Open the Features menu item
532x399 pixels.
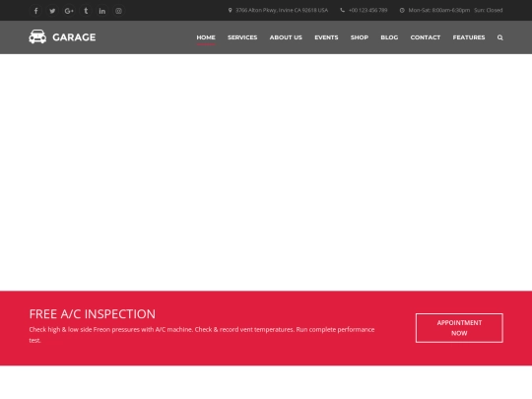469,37
